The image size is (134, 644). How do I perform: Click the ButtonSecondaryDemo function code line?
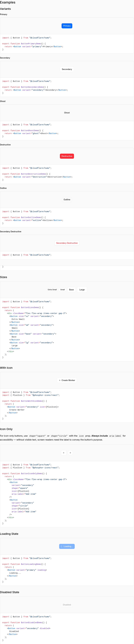(x=25, y=87)
